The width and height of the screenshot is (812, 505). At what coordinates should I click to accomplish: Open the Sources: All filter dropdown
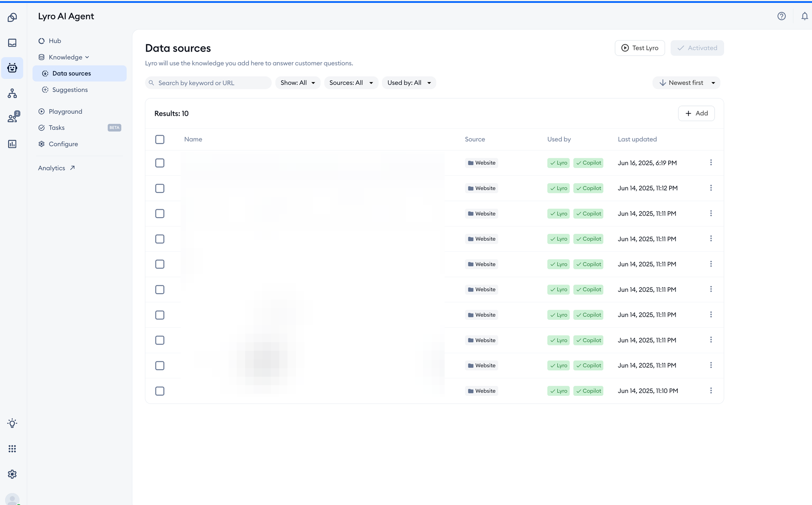pos(351,83)
